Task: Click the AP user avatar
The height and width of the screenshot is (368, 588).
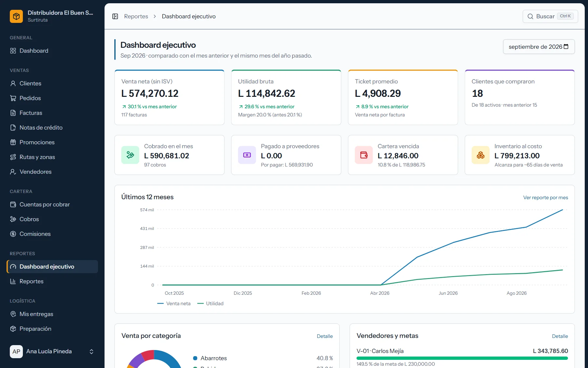Action: click(x=16, y=352)
